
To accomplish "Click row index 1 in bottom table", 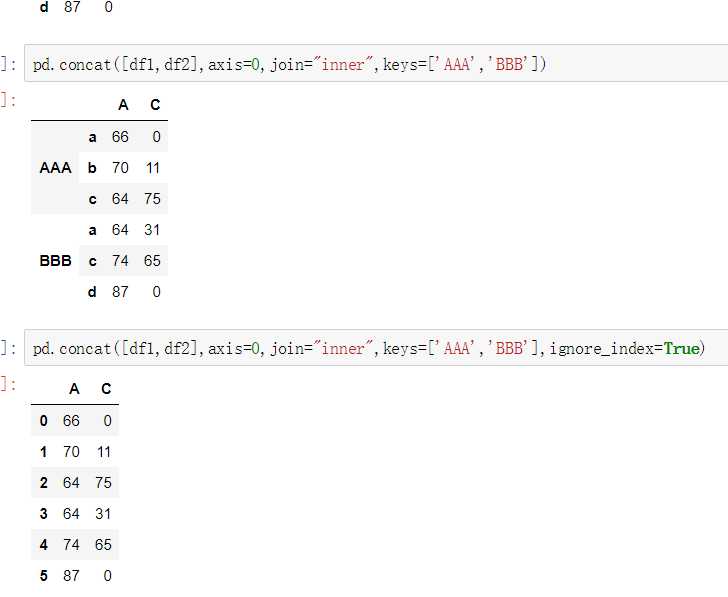I will pyautogui.click(x=44, y=452).
